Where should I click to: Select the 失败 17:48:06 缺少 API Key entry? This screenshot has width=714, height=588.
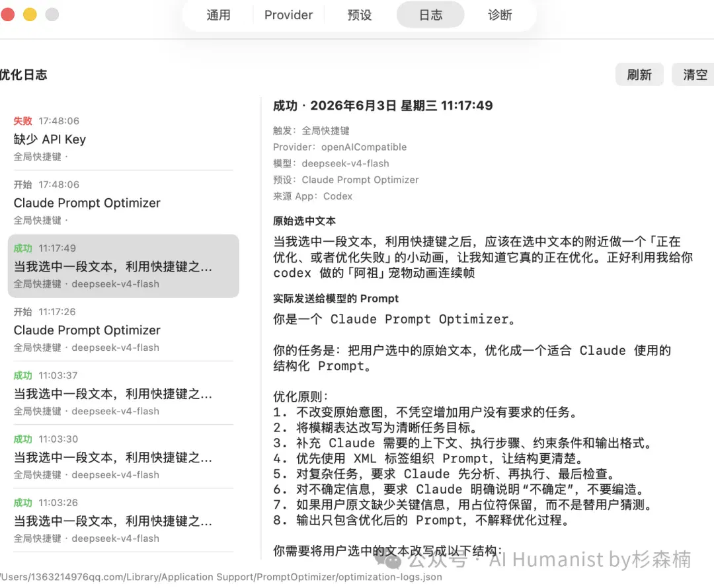coord(123,139)
